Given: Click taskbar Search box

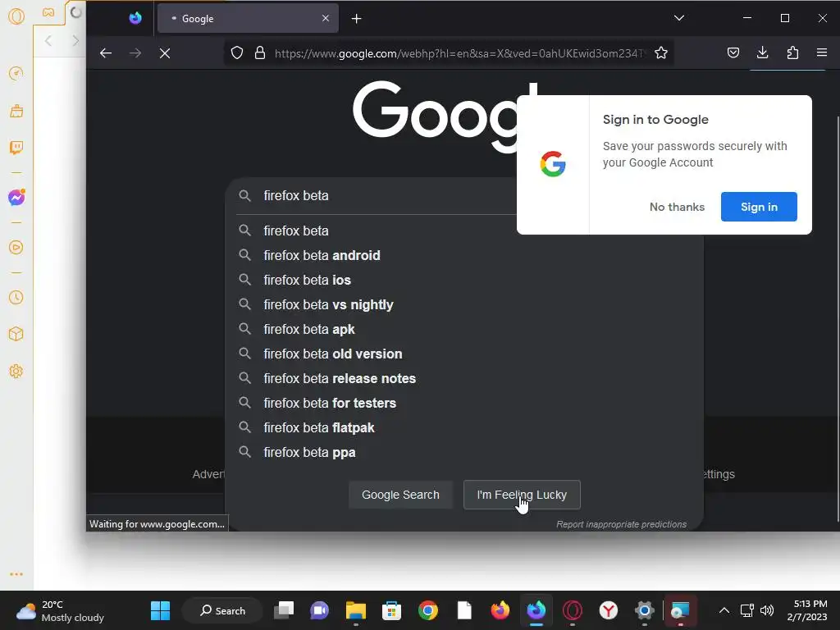Looking at the screenshot, I should click(x=222, y=610).
